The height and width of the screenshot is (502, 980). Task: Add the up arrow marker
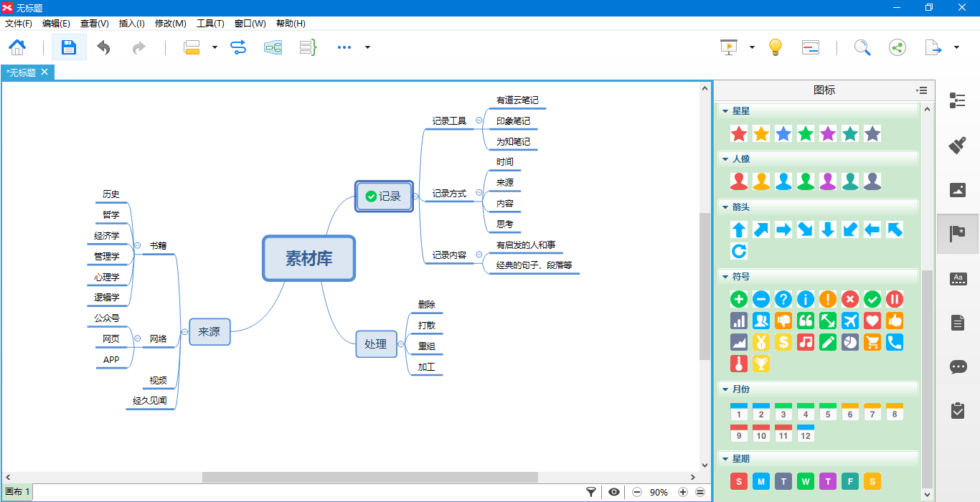[x=739, y=229]
